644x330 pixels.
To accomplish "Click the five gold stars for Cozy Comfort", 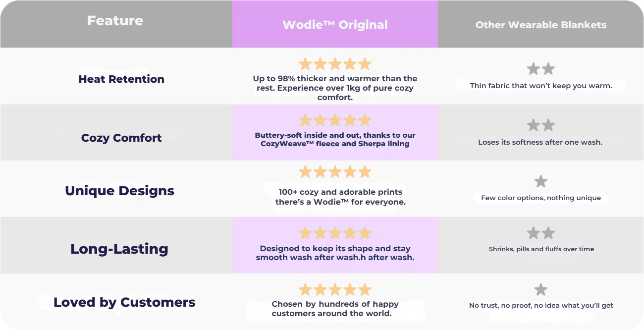I will point(335,120).
